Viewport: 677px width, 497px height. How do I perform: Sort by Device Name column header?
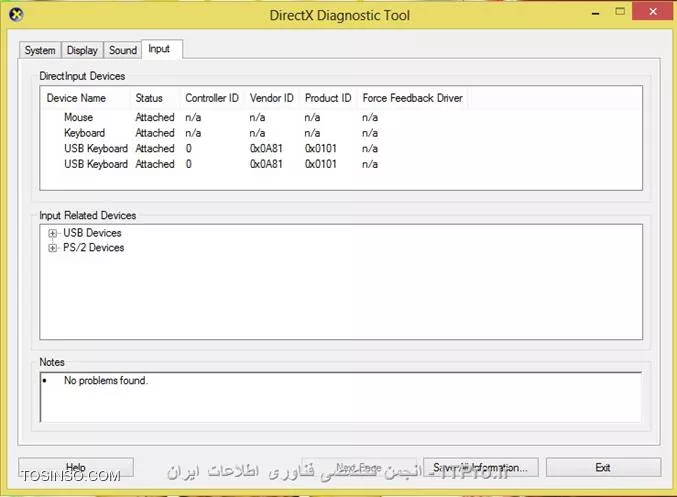click(x=85, y=98)
